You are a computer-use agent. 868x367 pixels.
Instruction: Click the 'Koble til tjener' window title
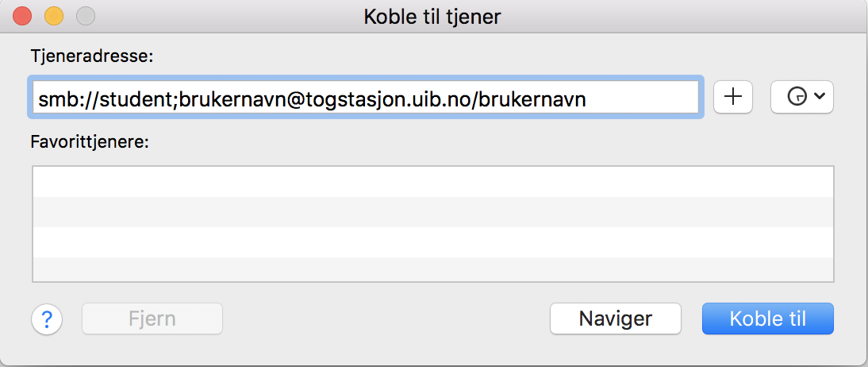432,15
